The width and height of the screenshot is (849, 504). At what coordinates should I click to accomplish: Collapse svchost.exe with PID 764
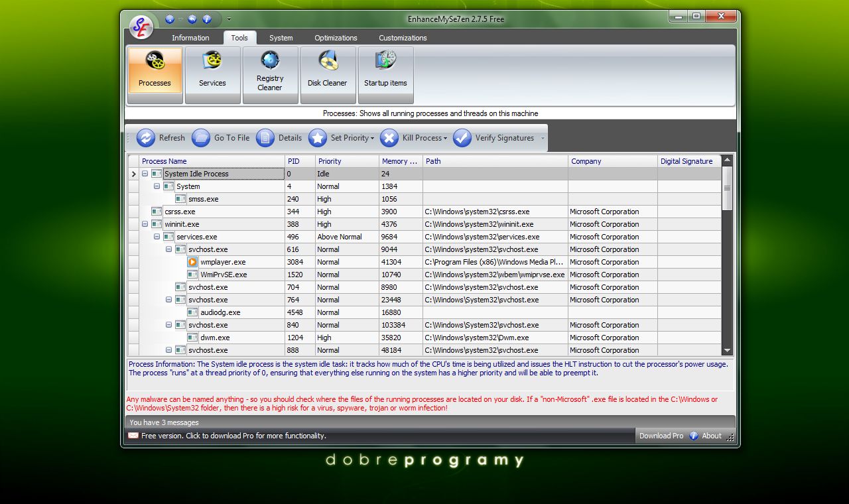(x=168, y=300)
